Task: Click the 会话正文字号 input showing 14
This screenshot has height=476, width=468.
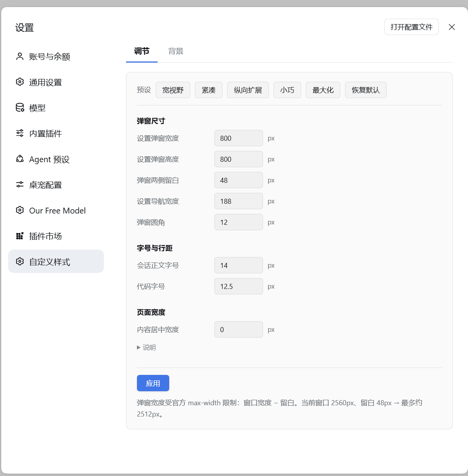Action: point(238,265)
